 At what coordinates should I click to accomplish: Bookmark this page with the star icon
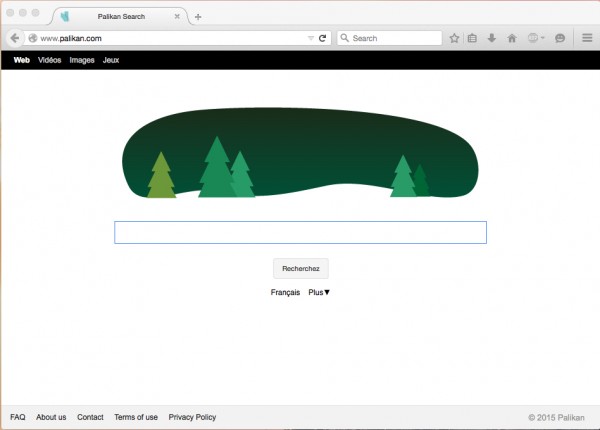click(x=454, y=38)
